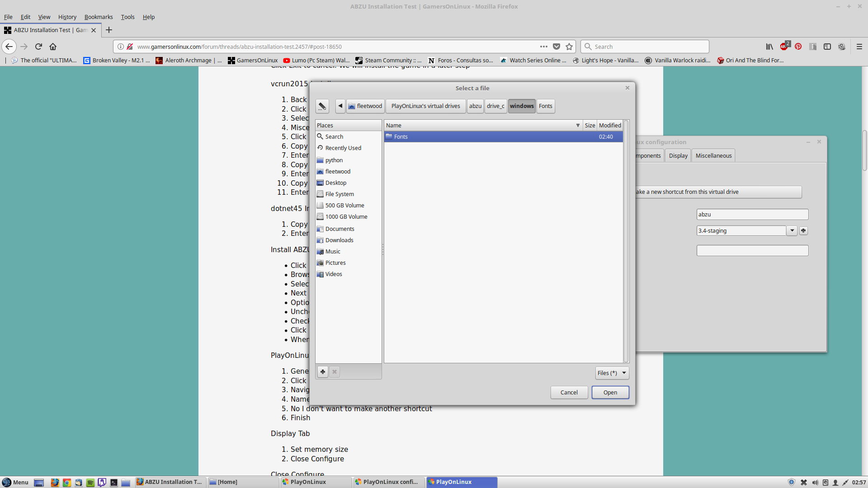Open volume control in system tray
This screenshot has height=488, width=868.
(x=815, y=482)
